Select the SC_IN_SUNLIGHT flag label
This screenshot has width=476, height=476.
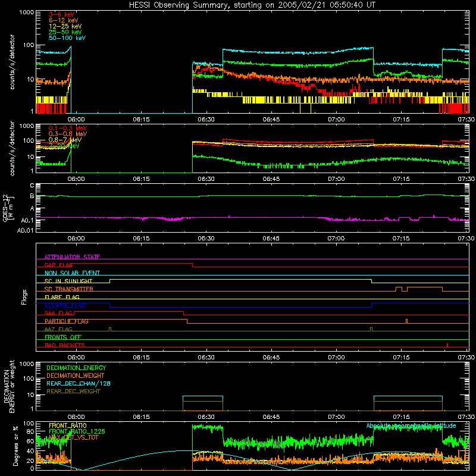point(68,281)
